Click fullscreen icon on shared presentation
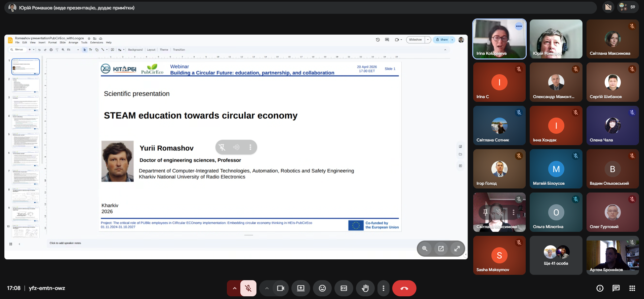This screenshot has width=644, height=299. tap(457, 249)
